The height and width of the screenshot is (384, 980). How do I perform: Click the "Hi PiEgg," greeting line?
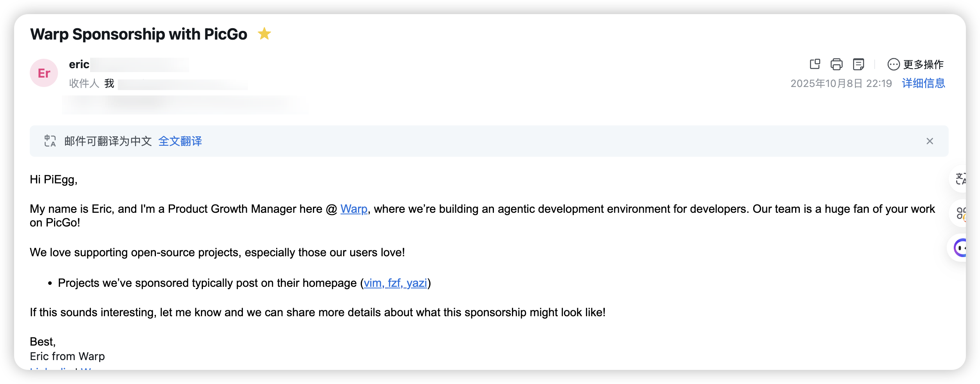(x=54, y=179)
